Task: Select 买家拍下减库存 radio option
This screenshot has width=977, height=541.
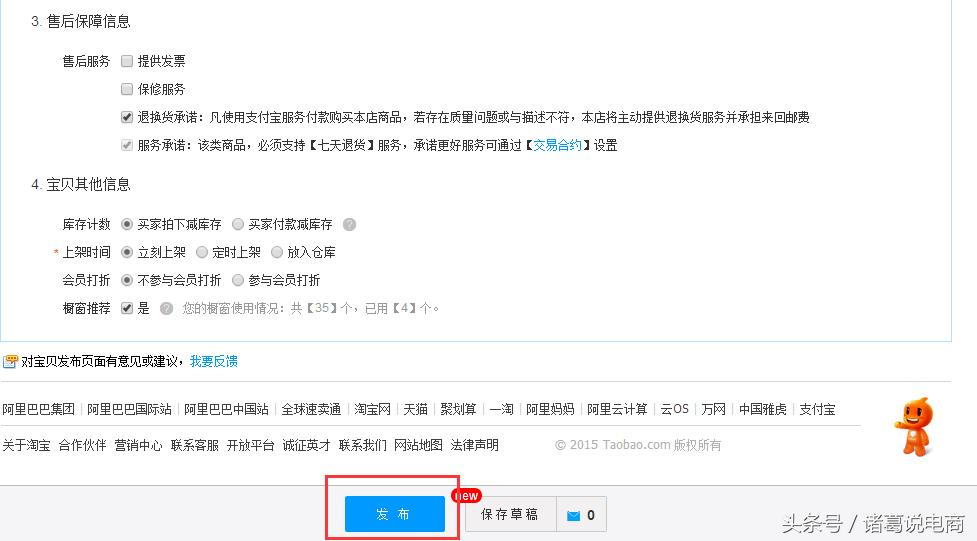Action: coord(127,224)
